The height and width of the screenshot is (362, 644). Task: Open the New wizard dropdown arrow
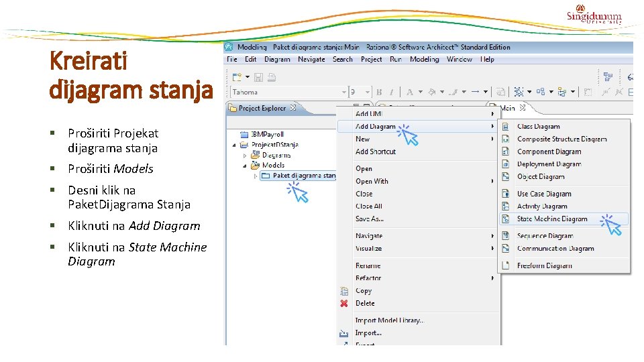(248, 76)
